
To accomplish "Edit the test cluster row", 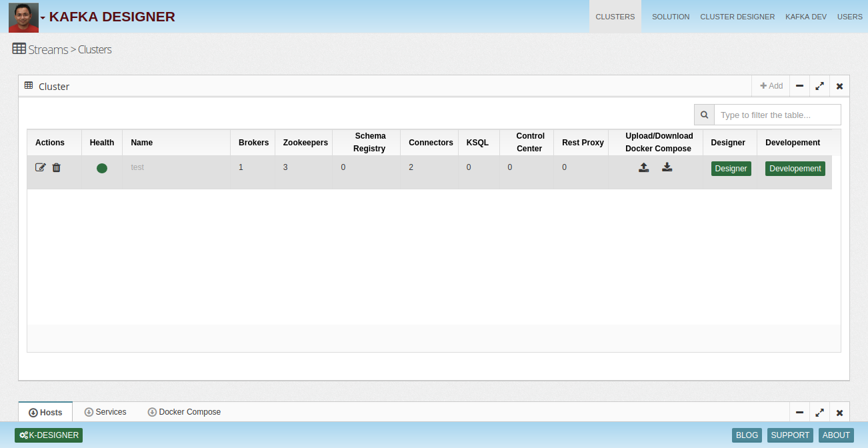I will (x=40, y=168).
